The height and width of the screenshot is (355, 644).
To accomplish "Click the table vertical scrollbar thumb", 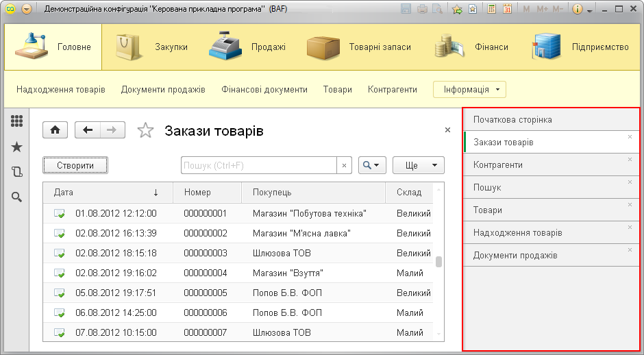I will point(438,262).
